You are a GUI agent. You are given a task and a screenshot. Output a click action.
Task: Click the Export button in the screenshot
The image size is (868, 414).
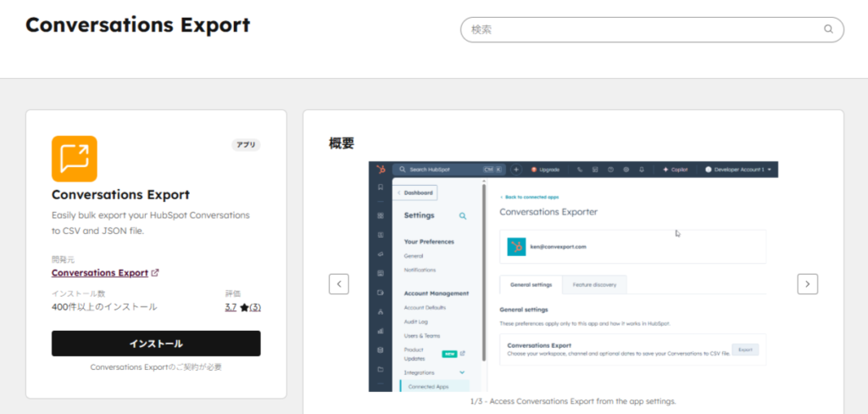745,350
